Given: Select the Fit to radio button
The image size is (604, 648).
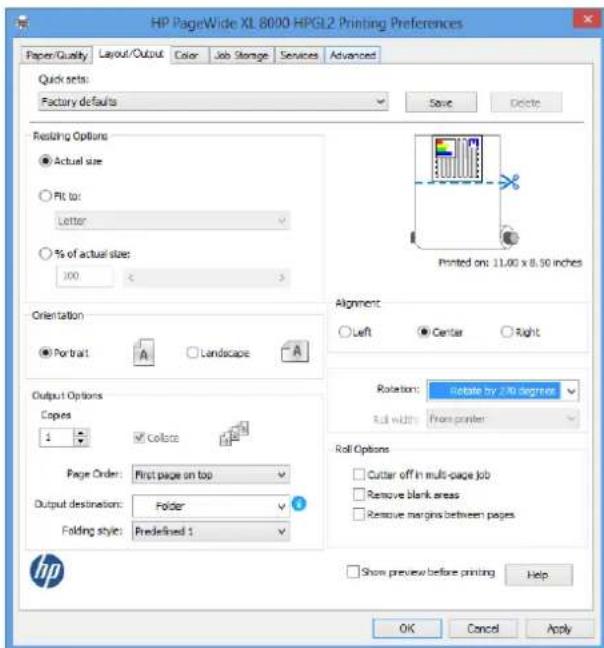Looking at the screenshot, I should [45, 195].
